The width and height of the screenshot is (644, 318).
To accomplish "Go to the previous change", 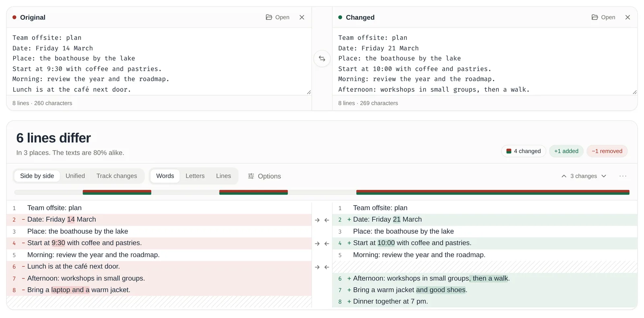I will (x=564, y=176).
